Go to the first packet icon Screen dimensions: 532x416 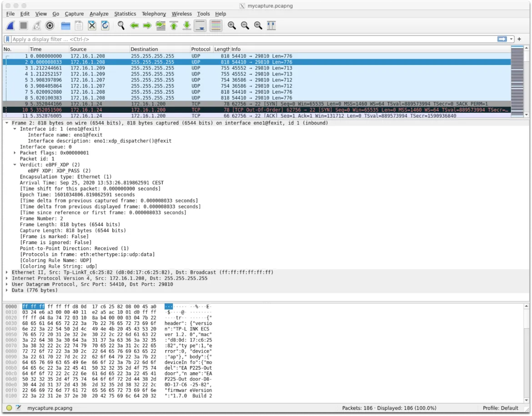174,26
